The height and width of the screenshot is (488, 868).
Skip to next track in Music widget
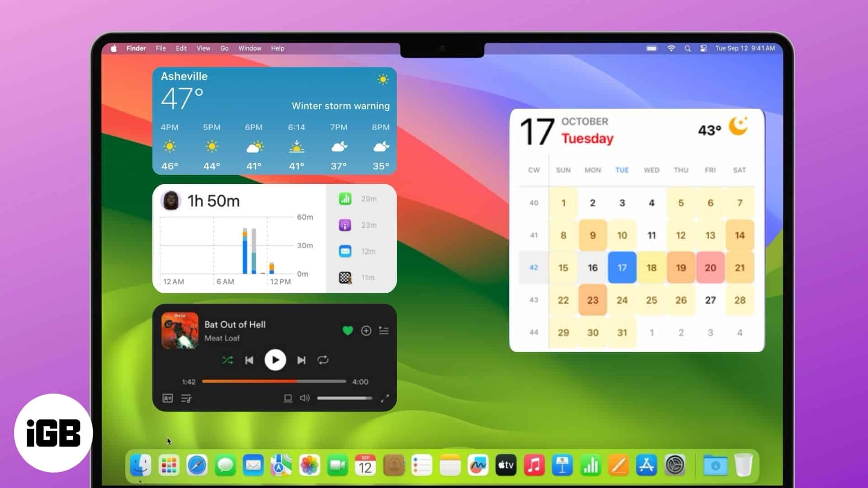coord(301,359)
